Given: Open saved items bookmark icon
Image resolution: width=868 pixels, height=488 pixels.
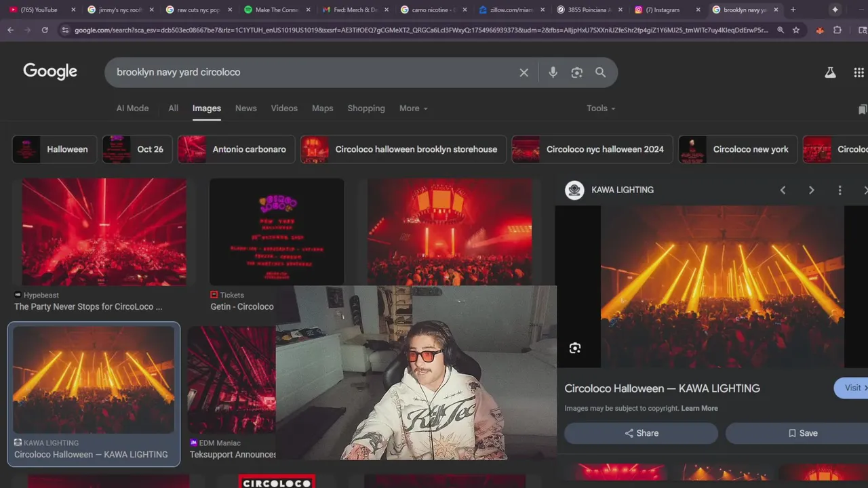Looking at the screenshot, I should (862, 109).
